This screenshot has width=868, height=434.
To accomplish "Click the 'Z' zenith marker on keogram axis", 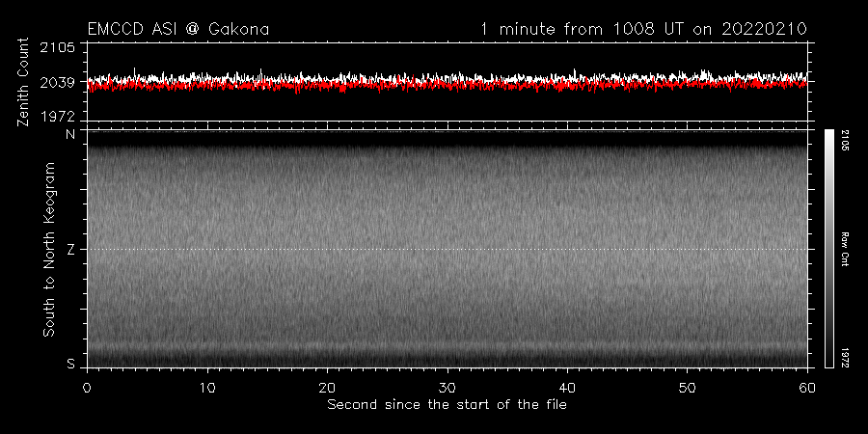I will (70, 250).
